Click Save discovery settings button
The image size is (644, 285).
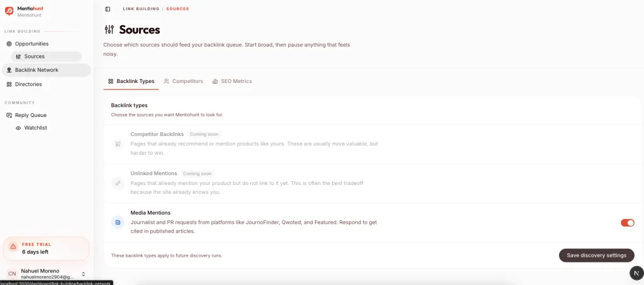596,255
